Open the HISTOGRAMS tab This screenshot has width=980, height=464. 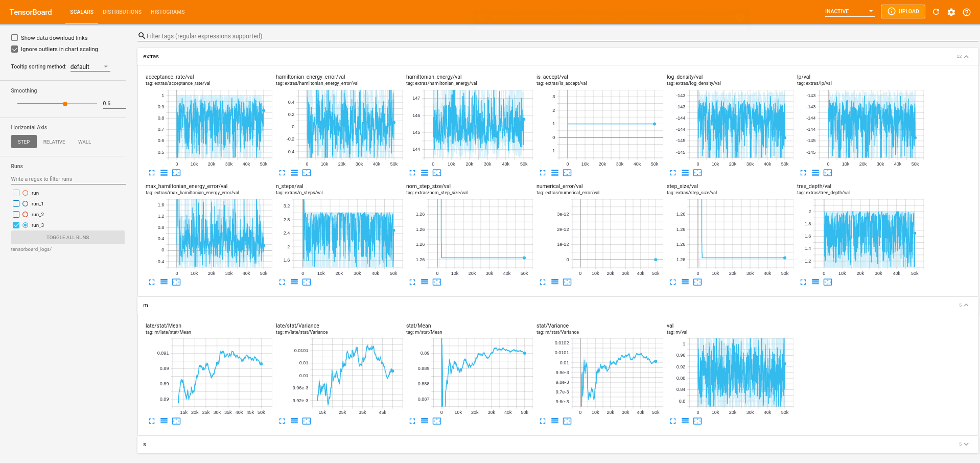pos(167,12)
